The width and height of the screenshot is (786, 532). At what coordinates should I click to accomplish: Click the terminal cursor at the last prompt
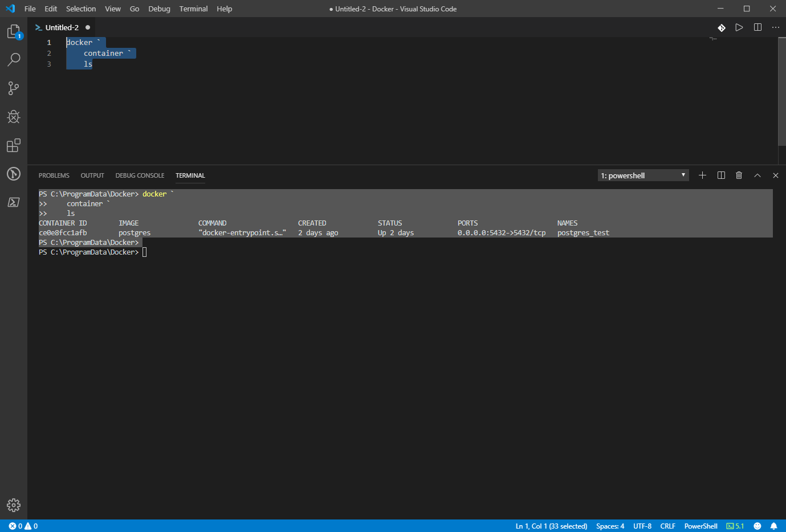point(145,252)
